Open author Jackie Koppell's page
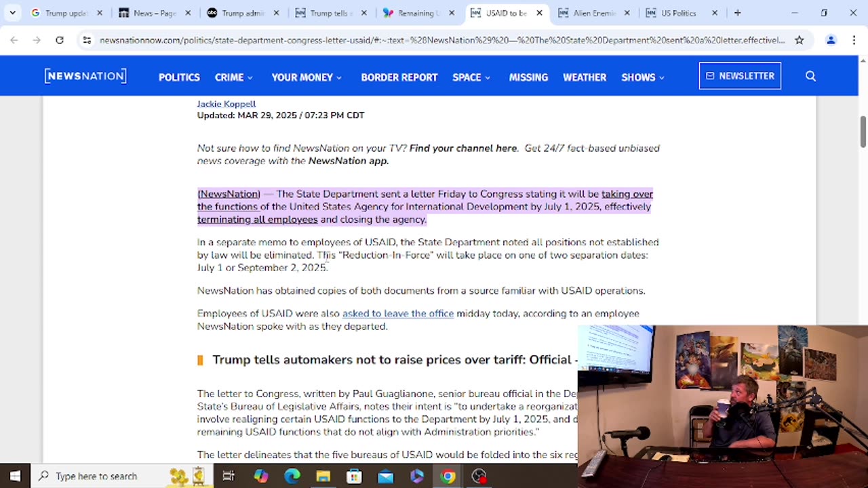868x488 pixels. [x=226, y=104]
